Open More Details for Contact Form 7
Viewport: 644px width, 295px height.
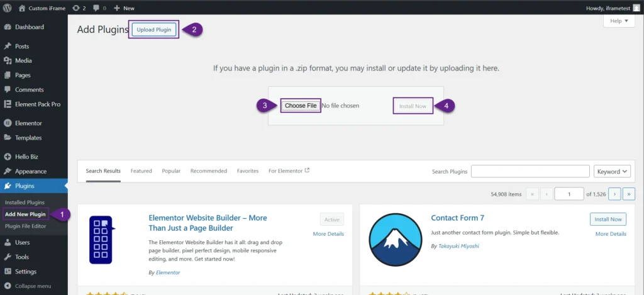click(611, 234)
